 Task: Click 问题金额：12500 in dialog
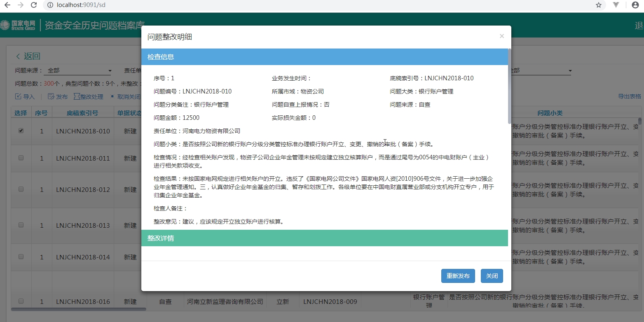[176, 118]
